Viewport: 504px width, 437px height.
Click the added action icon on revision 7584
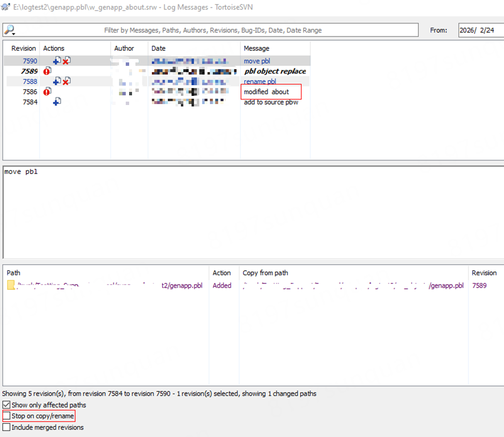[x=57, y=102]
